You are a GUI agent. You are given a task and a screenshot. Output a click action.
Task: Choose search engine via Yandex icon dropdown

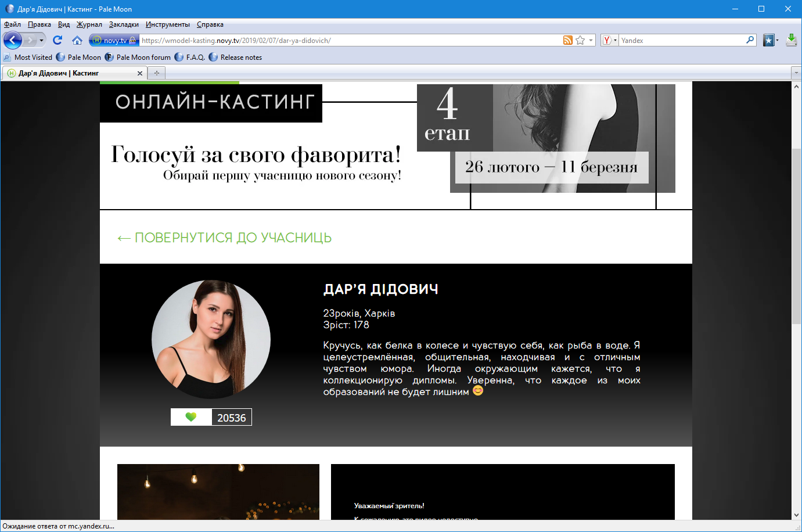click(x=609, y=40)
